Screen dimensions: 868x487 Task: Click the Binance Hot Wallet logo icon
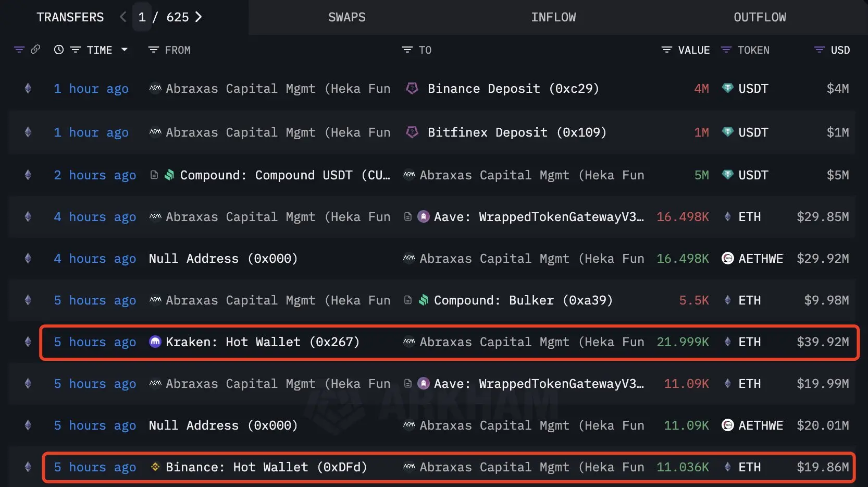pyautogui.click(x=155, y=467)
